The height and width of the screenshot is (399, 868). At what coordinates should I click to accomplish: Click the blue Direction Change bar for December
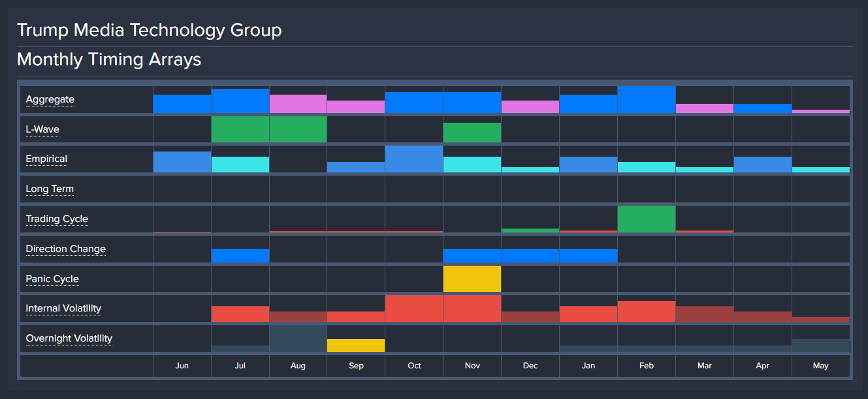click(530, 255)
